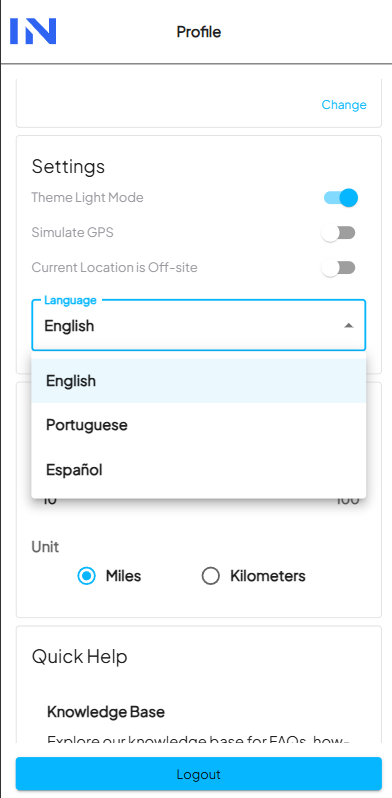Viewport: 392px width, 798px height.
Task: Open the Knowledge Base help entry
Action: click(106, 712)
